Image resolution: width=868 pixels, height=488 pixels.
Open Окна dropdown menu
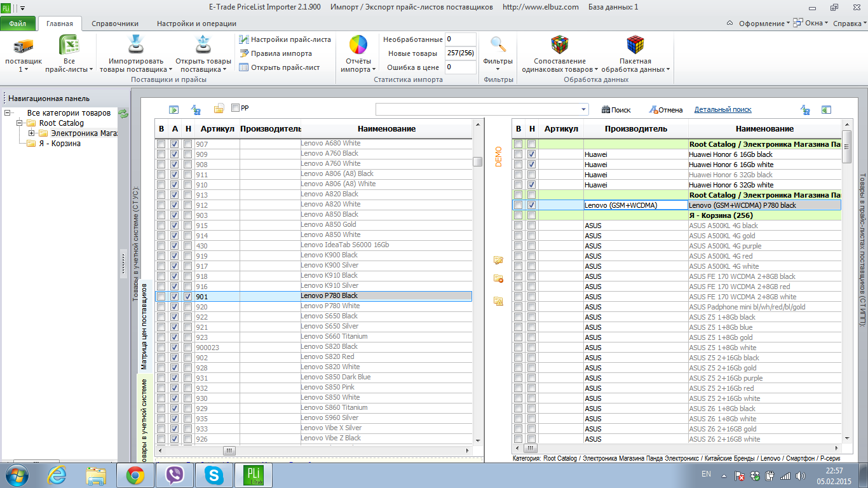pyautogui.click(x=811, y=24)
